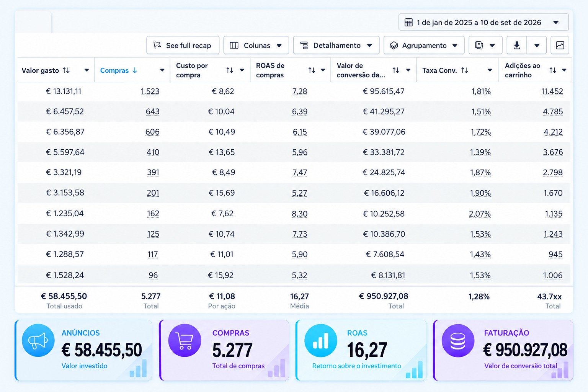Click ROAS value 8,30
The image size is (588, 392).
coord(299,214)
